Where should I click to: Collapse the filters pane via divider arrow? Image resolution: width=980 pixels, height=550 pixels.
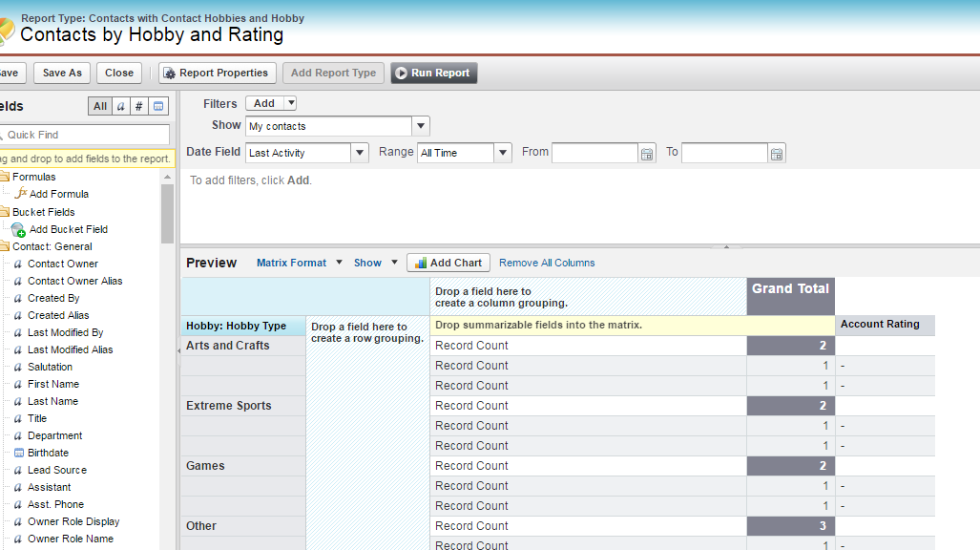coord(726,246)
